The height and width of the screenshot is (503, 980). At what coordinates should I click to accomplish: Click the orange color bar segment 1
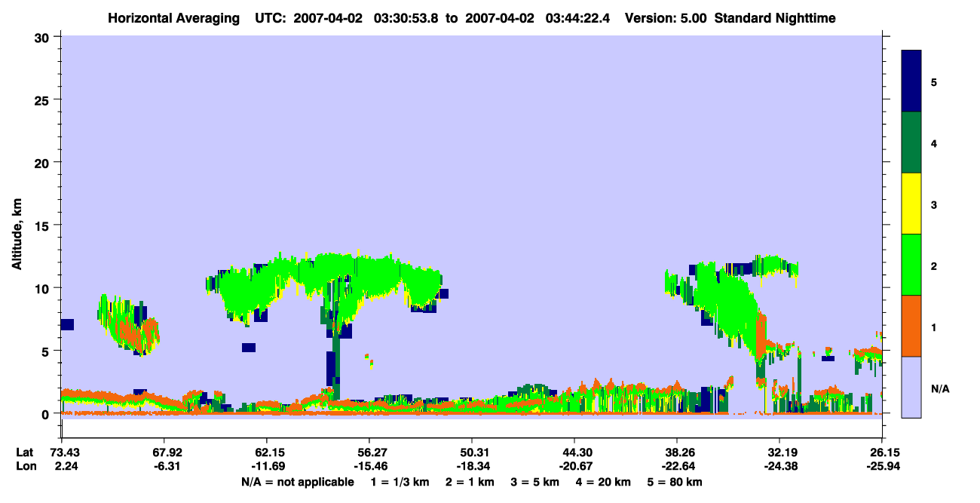pos(911,326)
